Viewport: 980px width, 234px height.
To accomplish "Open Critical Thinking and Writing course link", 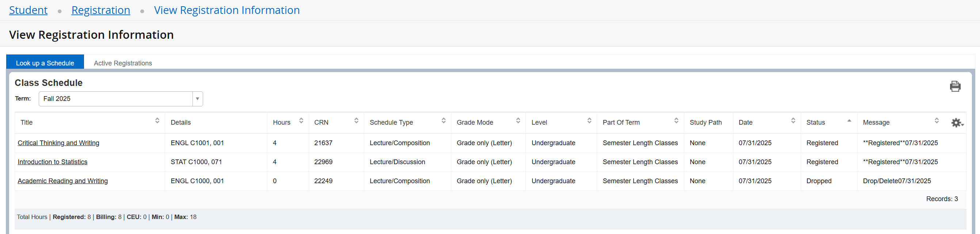I will [58, 143].
